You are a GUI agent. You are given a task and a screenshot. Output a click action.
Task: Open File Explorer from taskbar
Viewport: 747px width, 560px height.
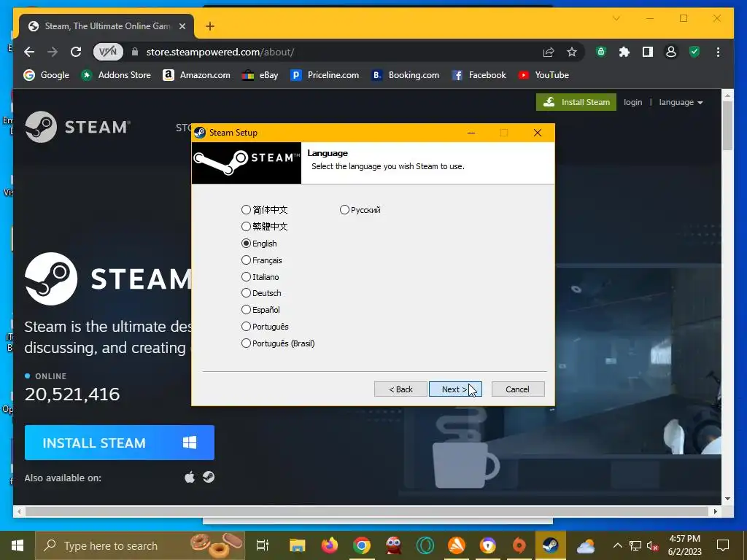pos(298,545)
